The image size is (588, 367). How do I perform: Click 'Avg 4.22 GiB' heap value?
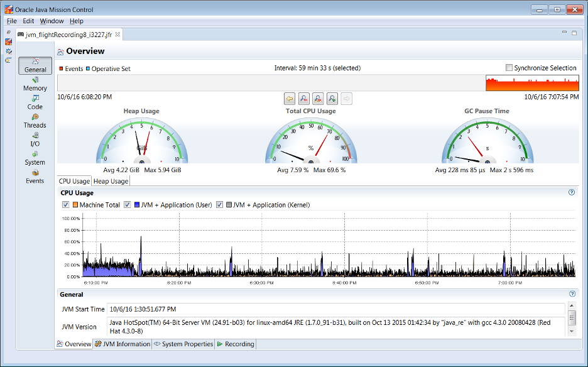click(121, 170)
